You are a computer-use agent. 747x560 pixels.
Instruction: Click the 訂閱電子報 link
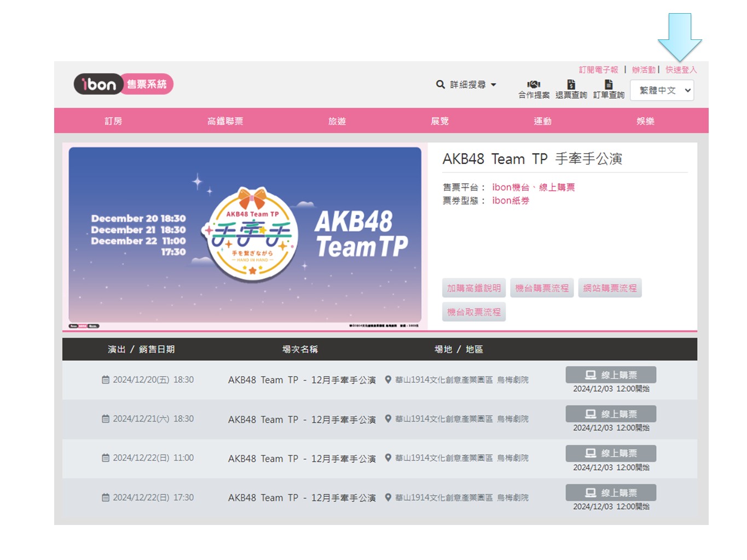598,70
